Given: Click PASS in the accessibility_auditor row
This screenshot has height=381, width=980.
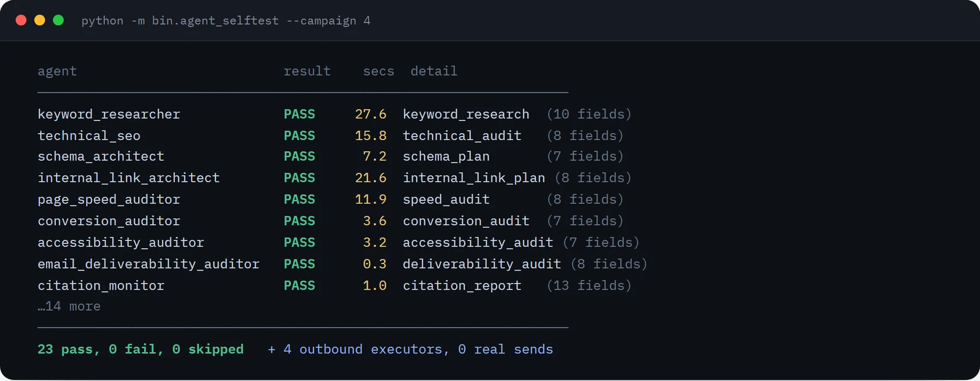Looking at the screenshot, I should (299, 242).
